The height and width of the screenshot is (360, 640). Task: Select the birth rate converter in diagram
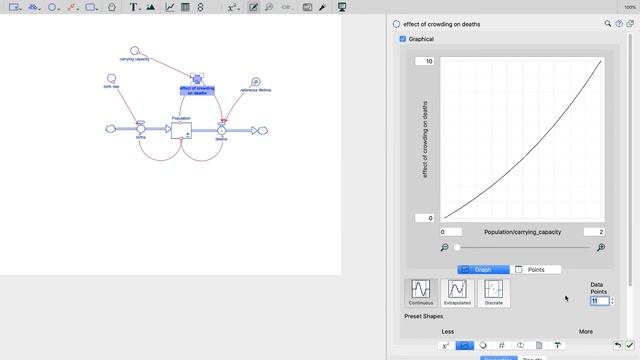tap(111, 78)
